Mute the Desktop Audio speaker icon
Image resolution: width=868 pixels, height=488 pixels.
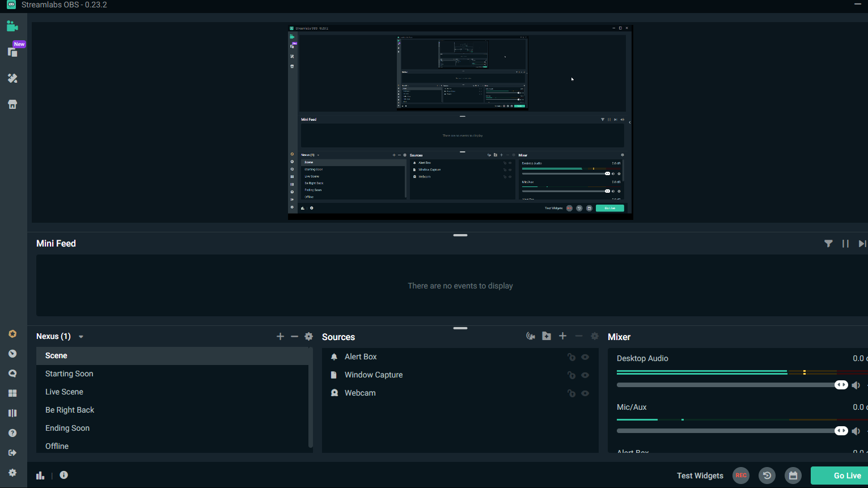pos(856,385)
